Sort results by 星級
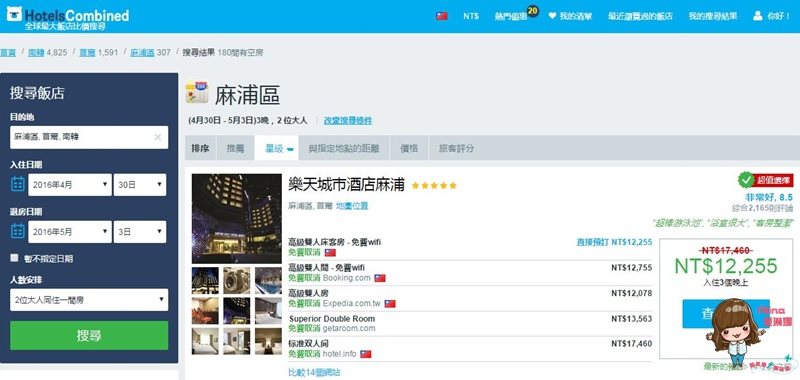The height and width of the screenshot is (380, 800). (x=277, y=148)
